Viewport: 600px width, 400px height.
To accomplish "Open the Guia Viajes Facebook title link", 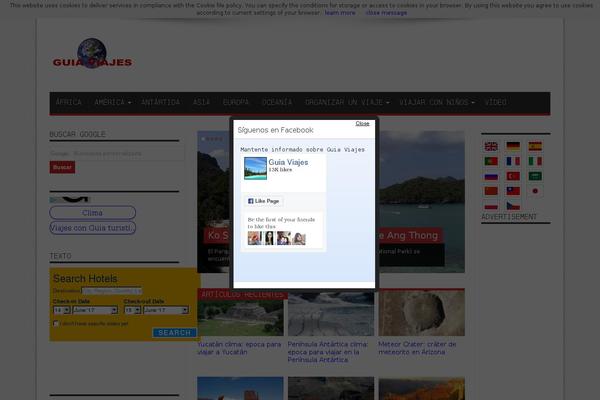I will click(288, 162).
